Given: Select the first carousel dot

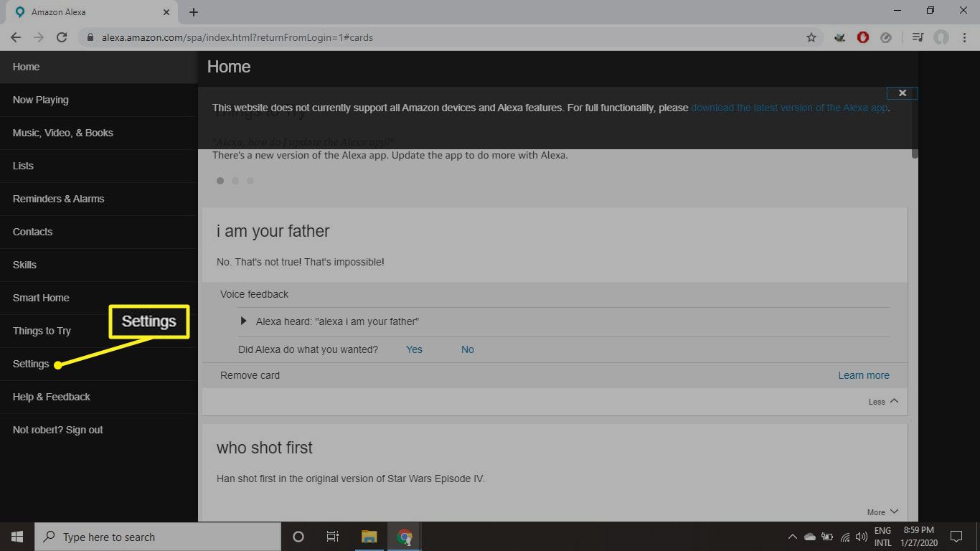Looking at the screenshot, I should [220, 181].
